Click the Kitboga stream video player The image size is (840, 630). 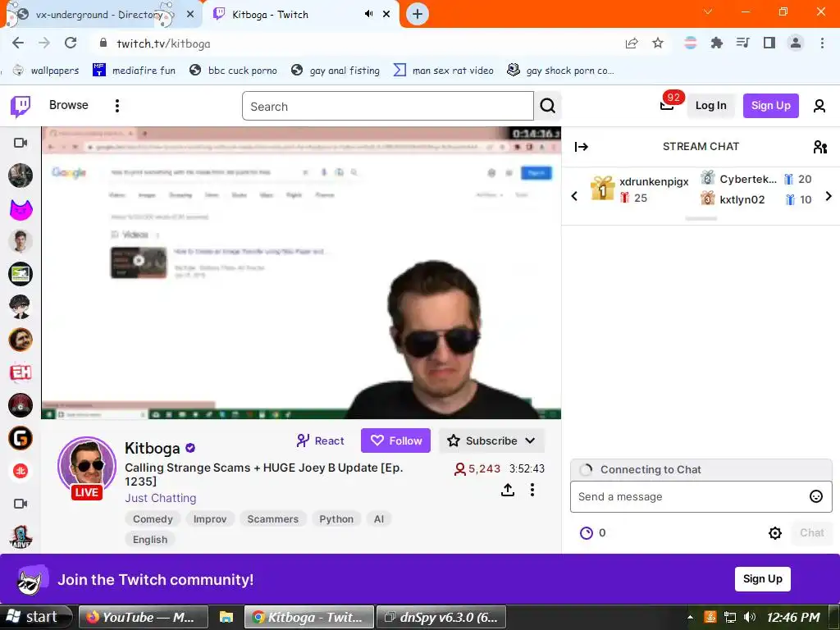(301, 272)
